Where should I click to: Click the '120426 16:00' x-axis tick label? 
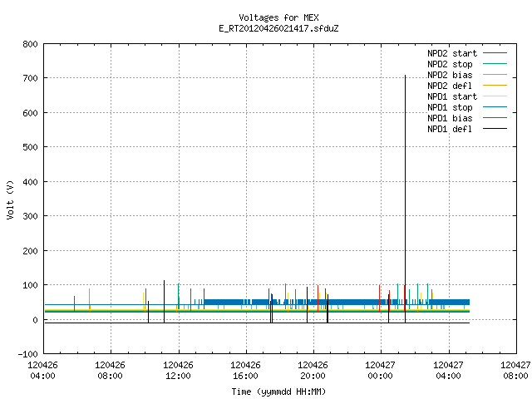coord(245,371)
